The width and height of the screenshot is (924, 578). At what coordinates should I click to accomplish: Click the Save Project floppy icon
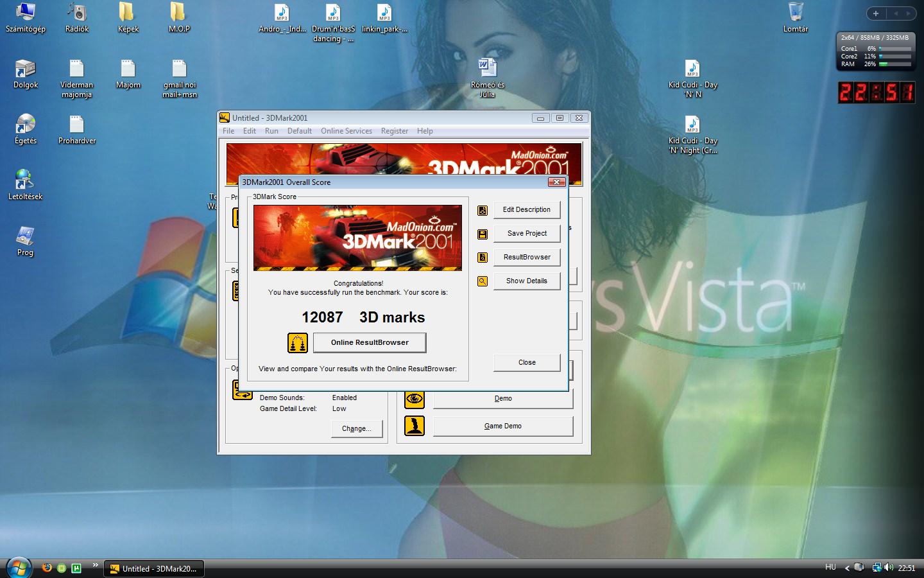[x=483, y=234]
